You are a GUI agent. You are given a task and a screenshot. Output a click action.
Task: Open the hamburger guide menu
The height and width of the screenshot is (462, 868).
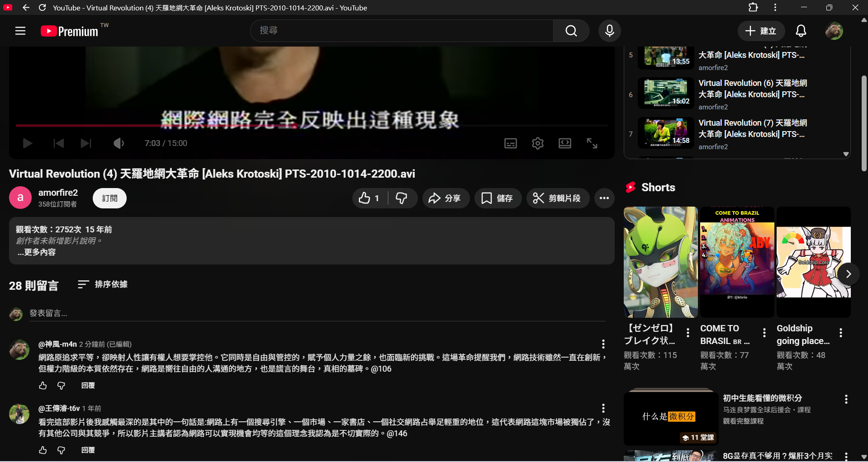pos(20,31)
